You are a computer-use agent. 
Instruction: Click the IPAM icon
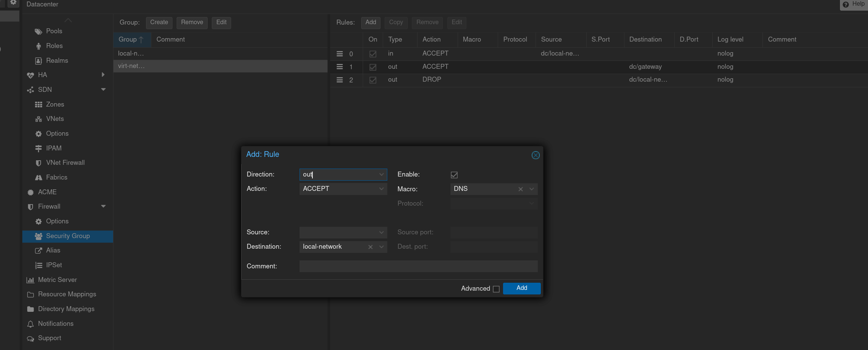(x=38, y=149)
